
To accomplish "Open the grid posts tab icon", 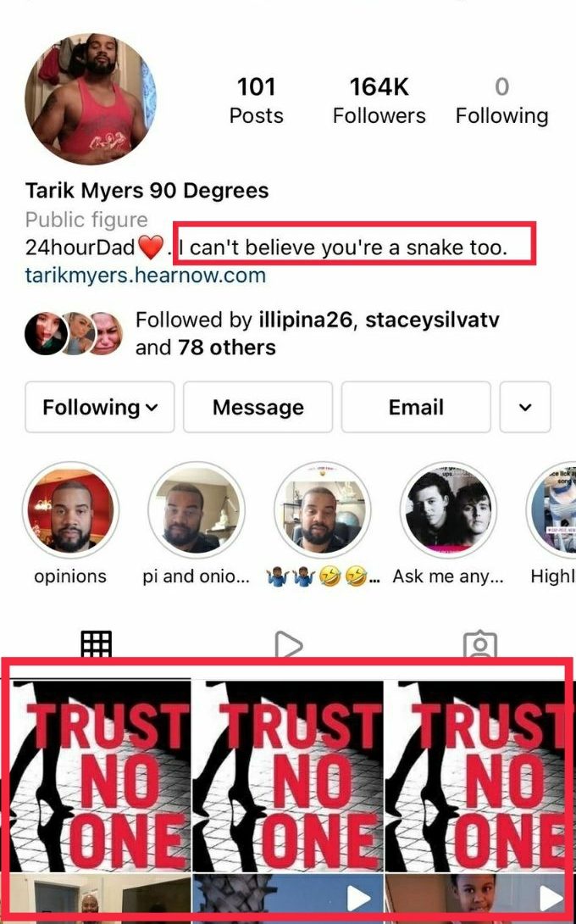I will click(x=97, y=644).
